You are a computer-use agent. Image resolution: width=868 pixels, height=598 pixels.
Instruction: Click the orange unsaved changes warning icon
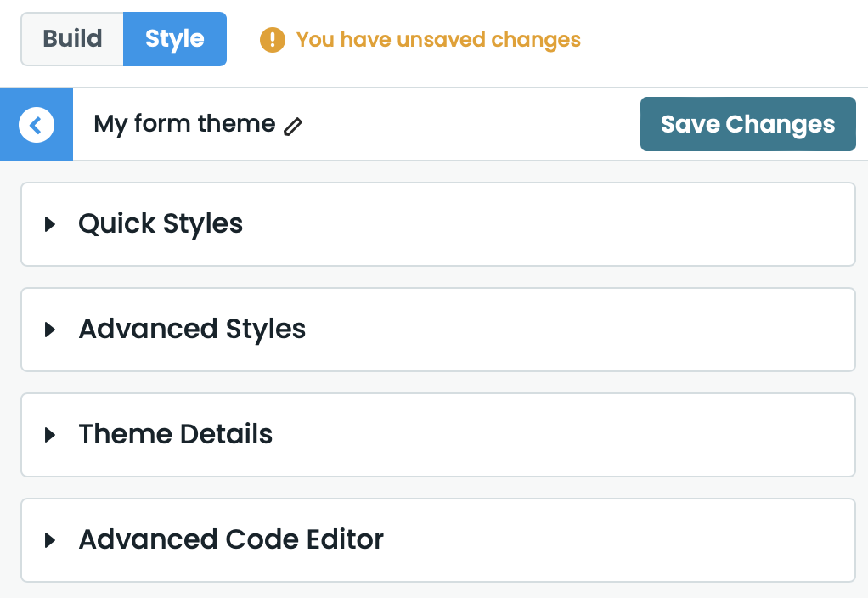pyautogui.click(x=272, y=40)
